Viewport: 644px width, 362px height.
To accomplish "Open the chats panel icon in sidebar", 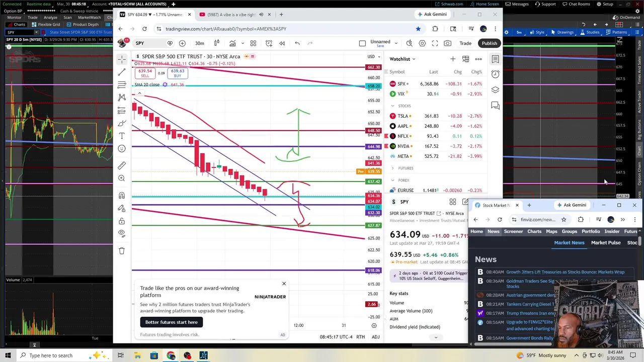I will click(x=496, y=106).
